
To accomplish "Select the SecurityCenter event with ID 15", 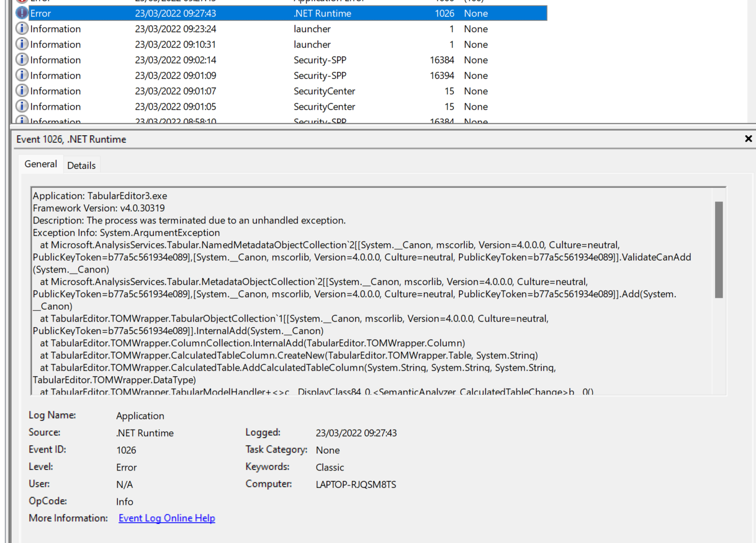I will pos(218,90).
